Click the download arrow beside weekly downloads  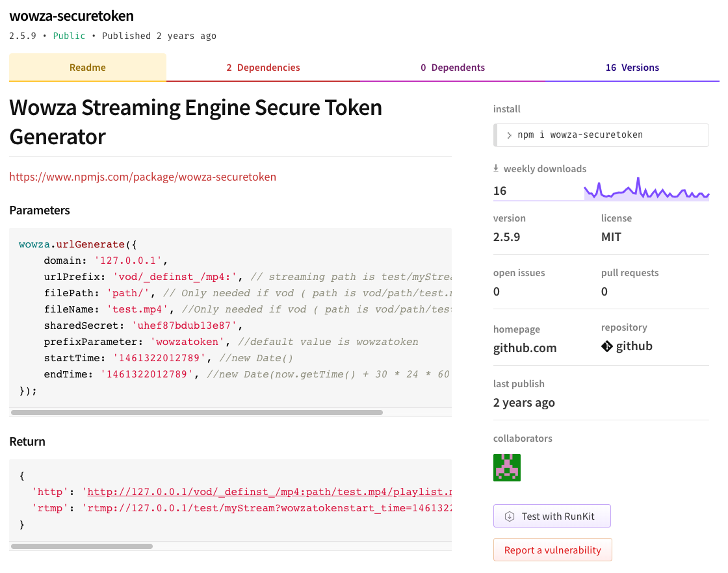pyautogui.click(x=495, y=168)
